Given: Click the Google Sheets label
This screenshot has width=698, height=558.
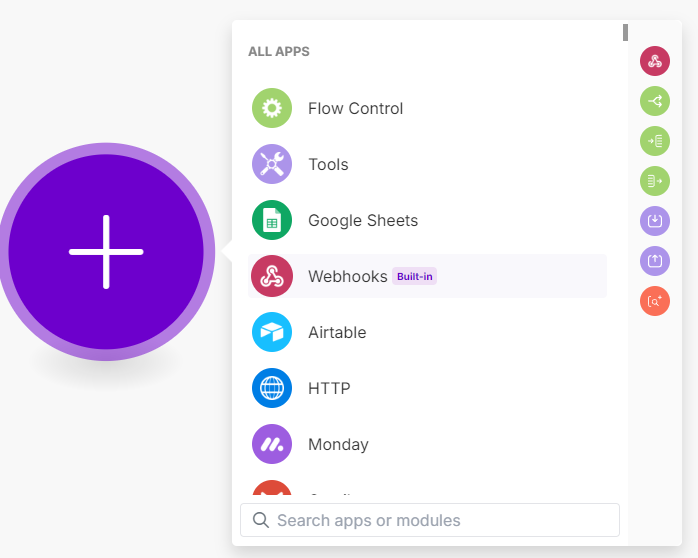Looking at the screenshot, I should click(363, 221).
